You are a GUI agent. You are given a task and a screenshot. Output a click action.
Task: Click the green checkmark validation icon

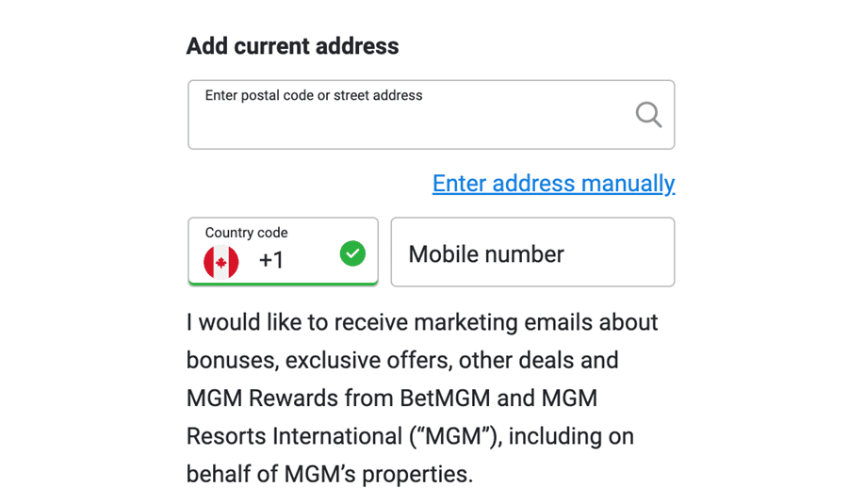[352, 253]
